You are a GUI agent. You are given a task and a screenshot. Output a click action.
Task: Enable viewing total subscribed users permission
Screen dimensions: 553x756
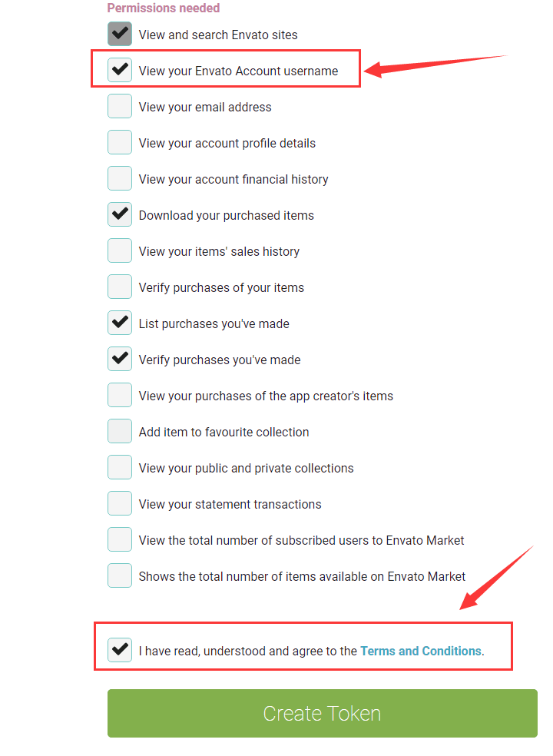120,539
